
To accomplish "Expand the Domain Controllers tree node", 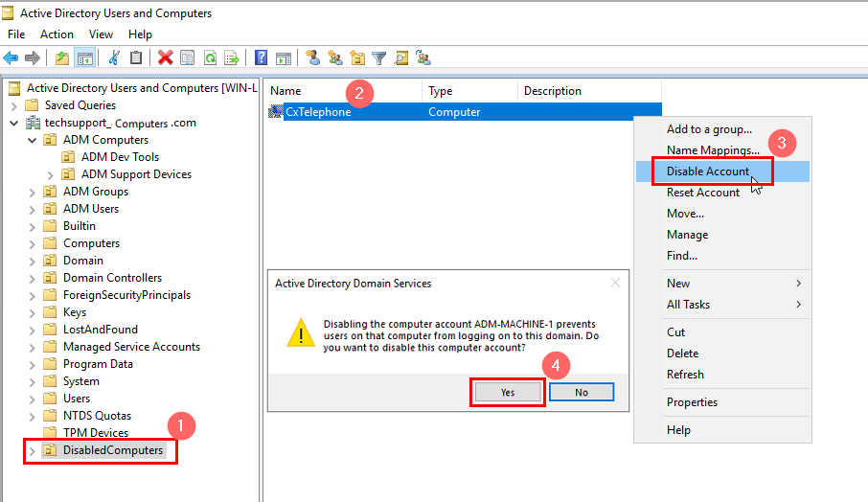I will click(x=33, y=278).
